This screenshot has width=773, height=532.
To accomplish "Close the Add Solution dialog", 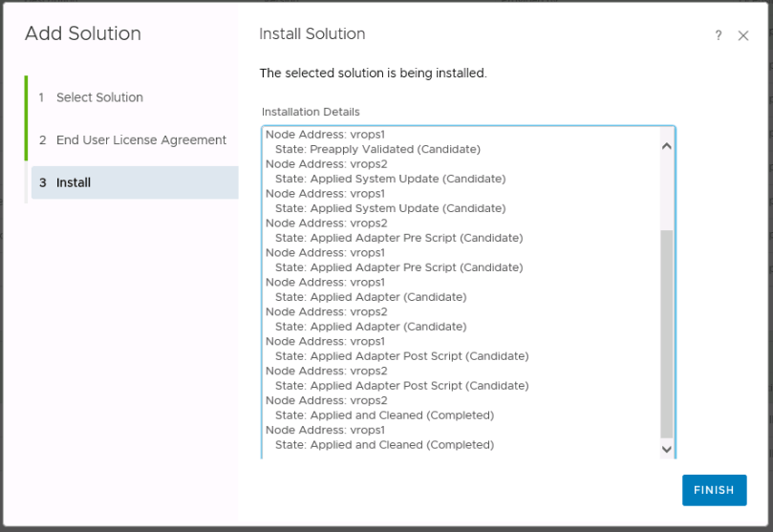I will (x=743, y=35).
